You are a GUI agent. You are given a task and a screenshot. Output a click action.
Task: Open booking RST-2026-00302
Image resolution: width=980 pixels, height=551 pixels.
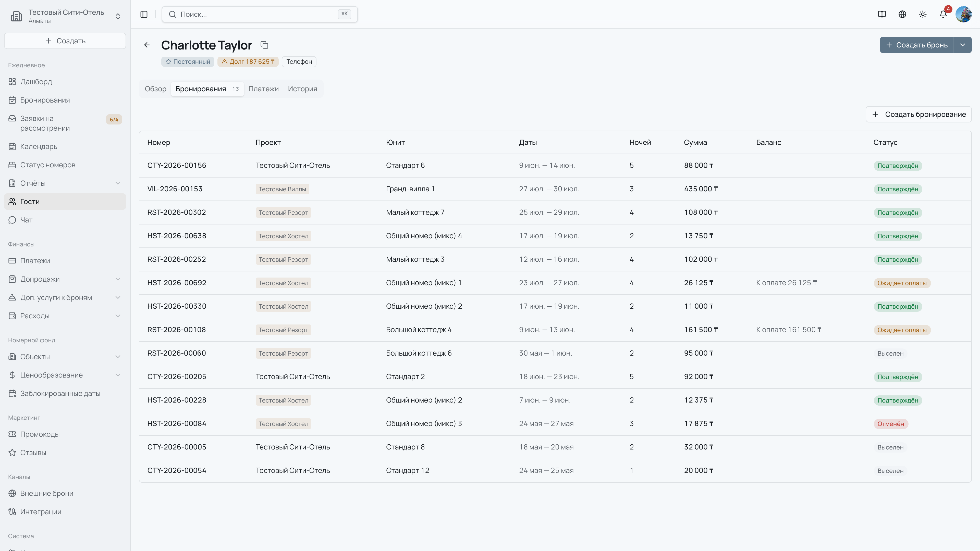tap(177, 212)
